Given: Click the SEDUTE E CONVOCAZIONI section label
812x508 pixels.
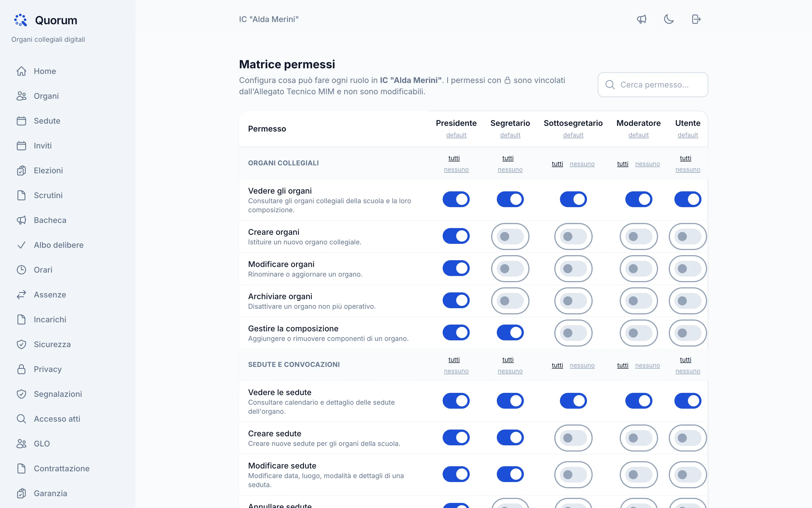Looking at the screenshot, I should click(294, 365).
